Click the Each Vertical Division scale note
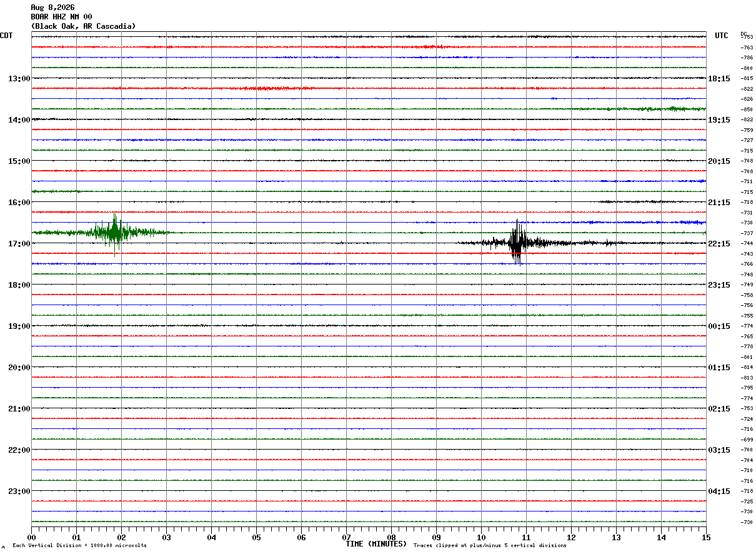The height and width of the screenshot is (554, 756). [79, 545]
